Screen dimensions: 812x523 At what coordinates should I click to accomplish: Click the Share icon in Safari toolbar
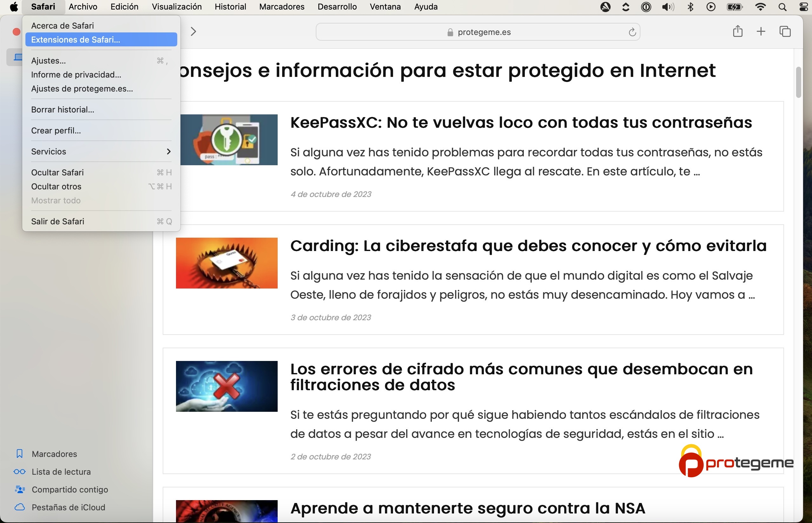tap(737, 31)
